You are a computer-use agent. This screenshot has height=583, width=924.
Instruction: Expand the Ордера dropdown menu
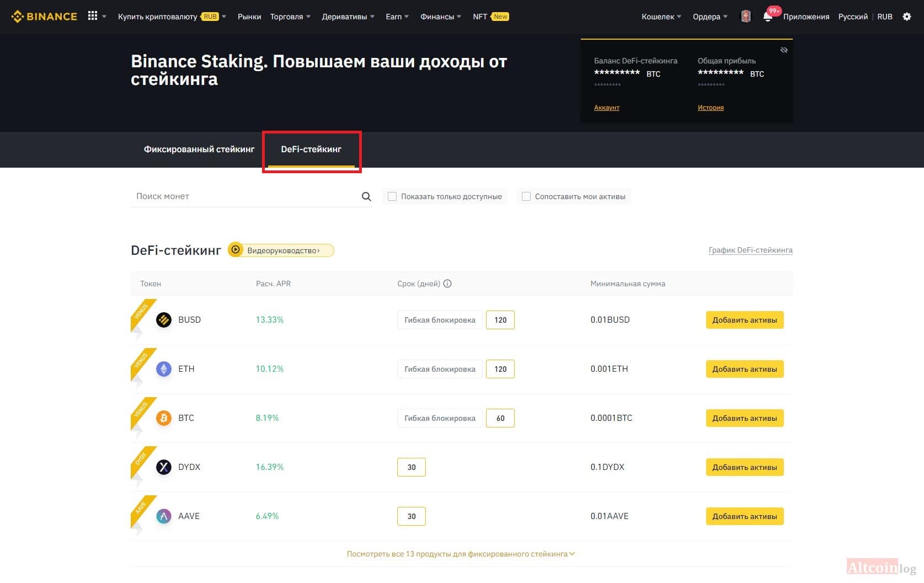[x=711, y=17]
